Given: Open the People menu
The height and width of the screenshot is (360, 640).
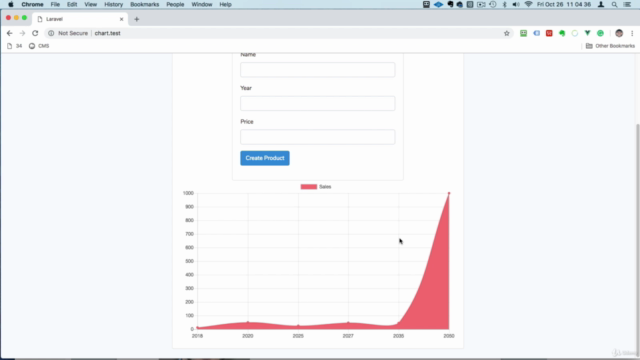Looking at the screenshot, I should coord(175,4).
